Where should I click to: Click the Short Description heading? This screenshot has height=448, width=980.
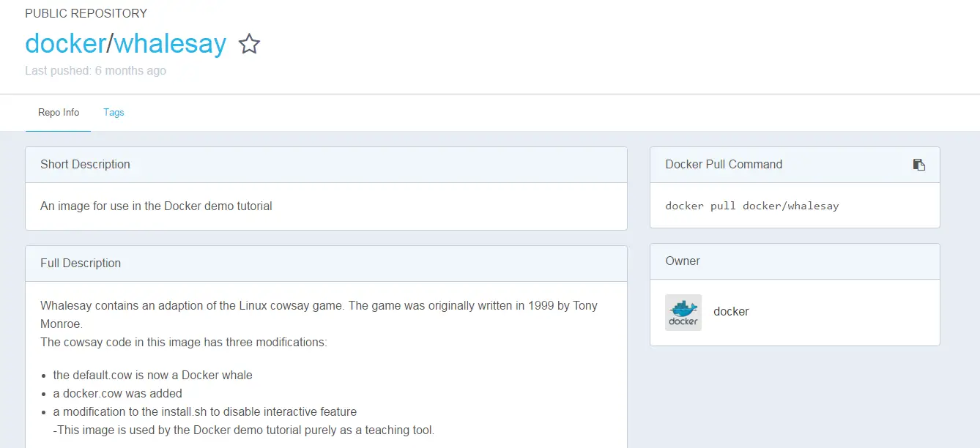click(85, 165)
